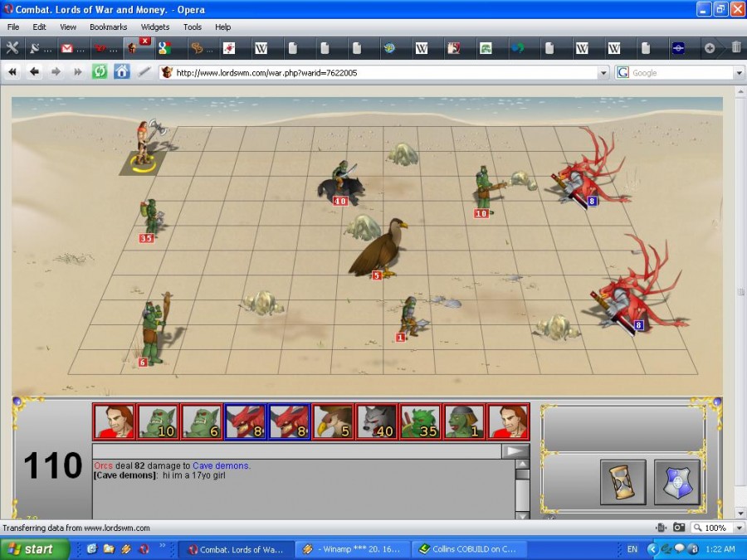The width and height of the screenshot is (747, 560).
Task: Click the orc portrait labeled 10
Action: [158, 421]
